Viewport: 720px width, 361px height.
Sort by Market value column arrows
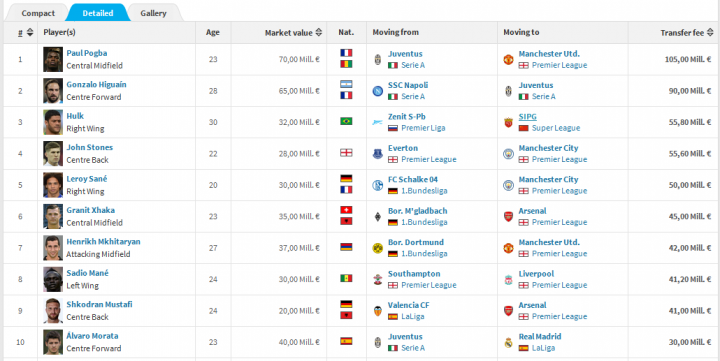point(319,33)
